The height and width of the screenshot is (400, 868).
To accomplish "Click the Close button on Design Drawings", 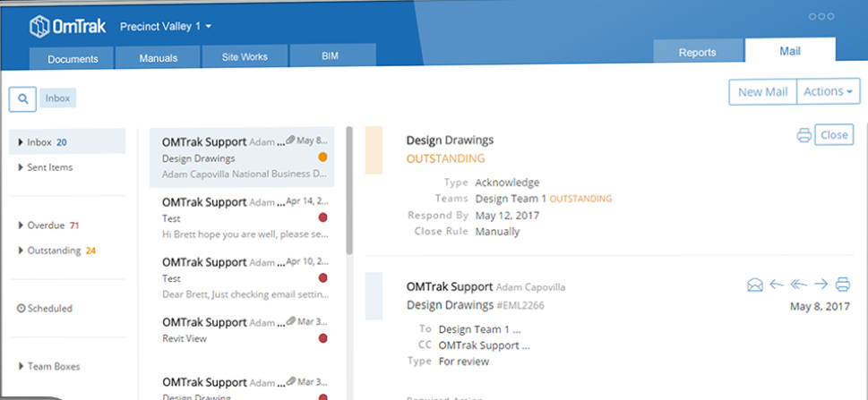I will (x=834, y=134).
